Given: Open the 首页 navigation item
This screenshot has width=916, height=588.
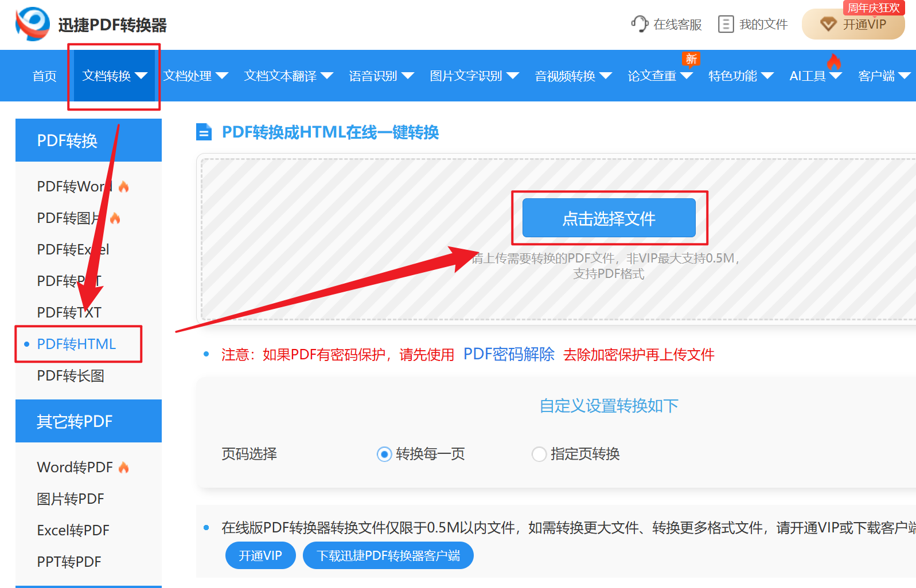Looking at the screenshot, I should pyautogui.click(x=44, y=76).
